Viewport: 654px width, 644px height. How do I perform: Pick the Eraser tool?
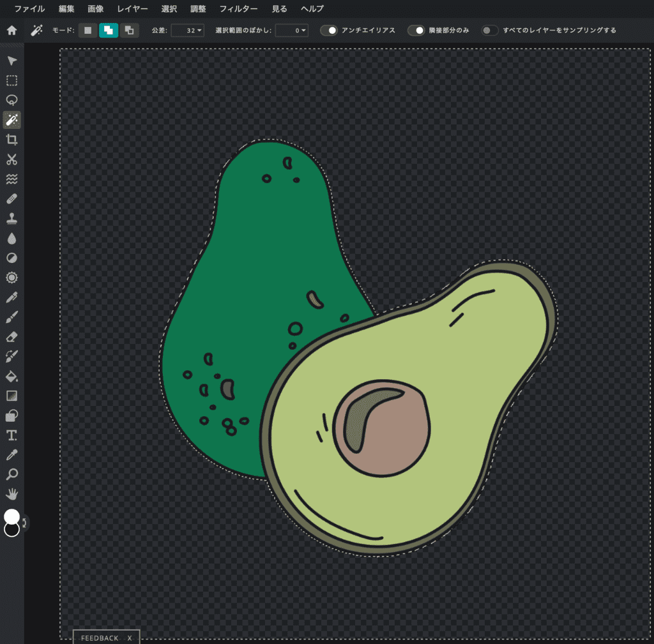click(11, 336)
